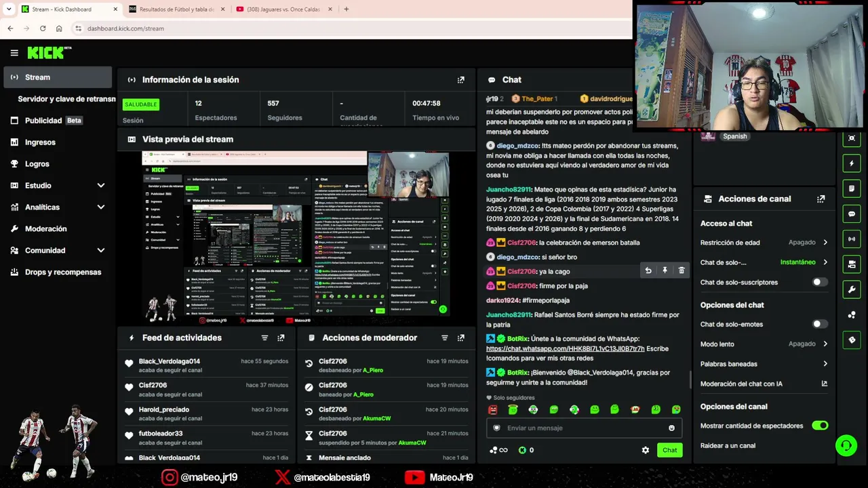Click the document icon in right rail
868x488 pixels.
click(x=852, y=188)
